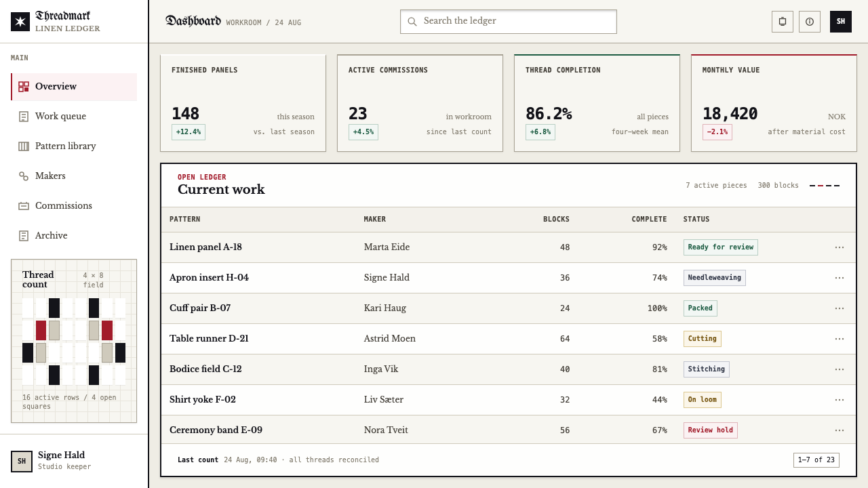Click into the Search the ledger field
This screenshot has height=488, width=868.
[x=509, y=22]
